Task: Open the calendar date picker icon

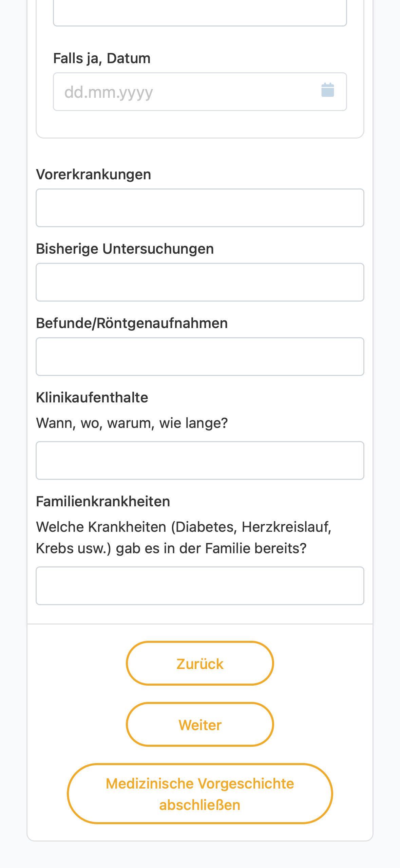Action: pyautogui.click(x=327, y=90)
